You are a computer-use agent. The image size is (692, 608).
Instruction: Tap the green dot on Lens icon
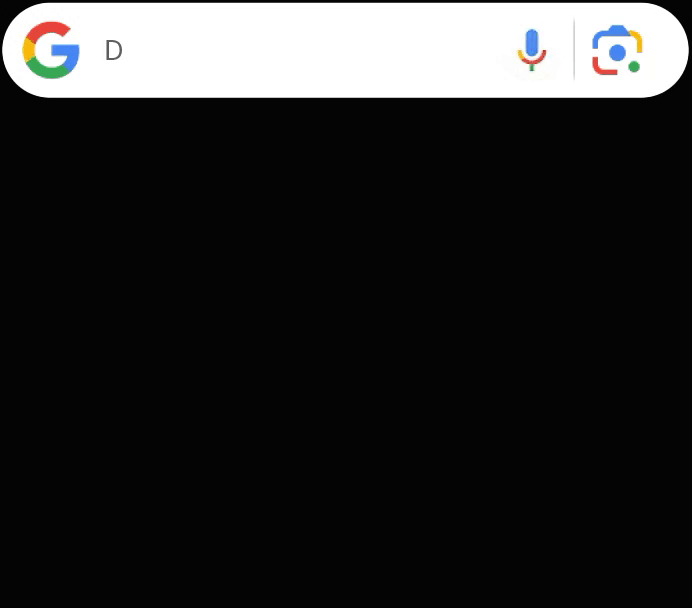pyautogui.click(x=634, y=67)
